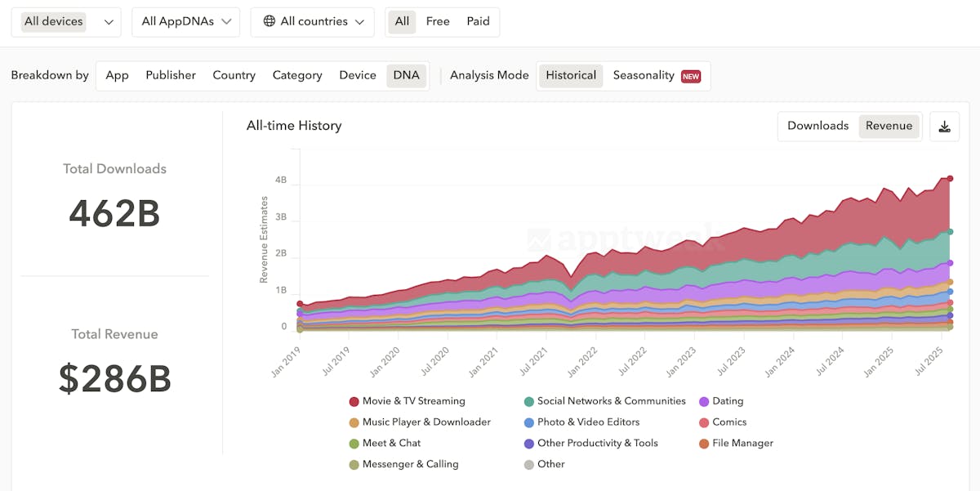Click the Movie & TV Streaming endpoint marker
The height and width of the screenshot is (491, 980).
(950, 178)
